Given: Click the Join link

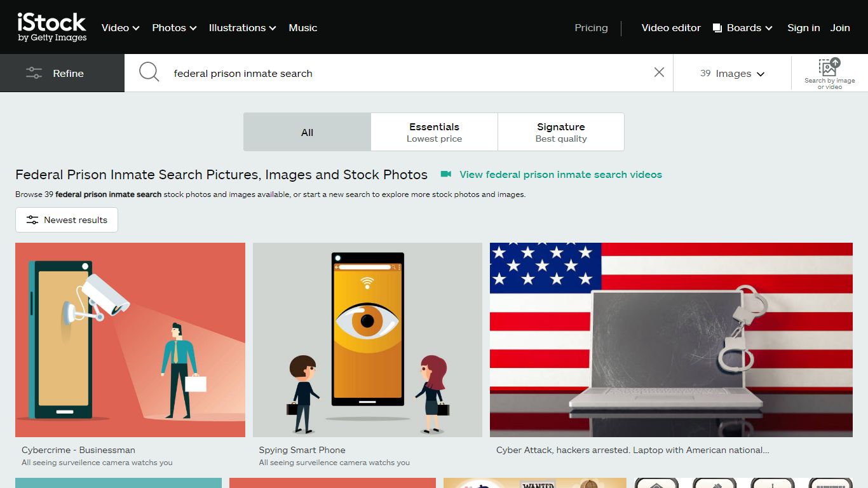Looking at the screenshot, I should [x=840, y=28].
